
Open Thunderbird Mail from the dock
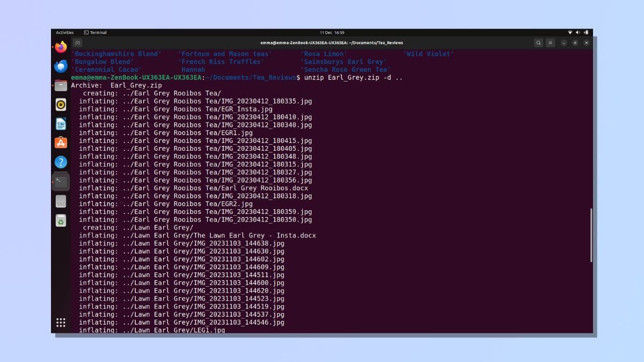(x=61, y=67)
